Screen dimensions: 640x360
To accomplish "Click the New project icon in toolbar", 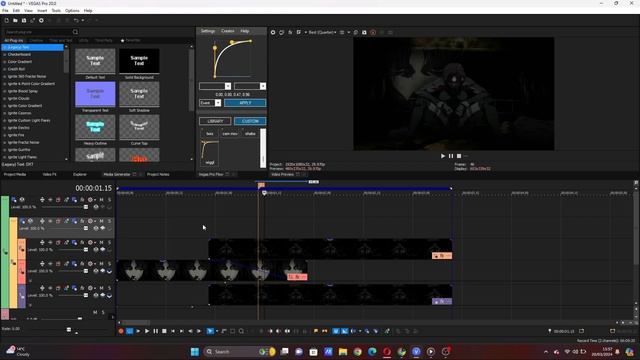I will tap(7, 20).
